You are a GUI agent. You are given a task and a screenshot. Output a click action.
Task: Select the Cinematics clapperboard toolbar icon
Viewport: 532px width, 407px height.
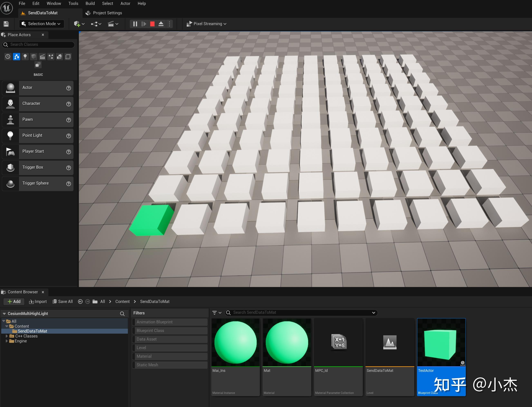(x=112, y=24)
